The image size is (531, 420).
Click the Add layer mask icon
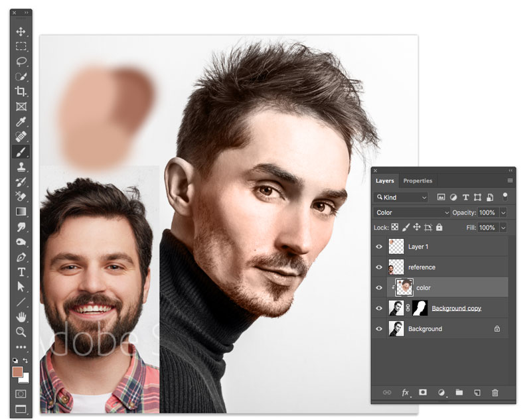pyautogui.click(x=423, y=392)
